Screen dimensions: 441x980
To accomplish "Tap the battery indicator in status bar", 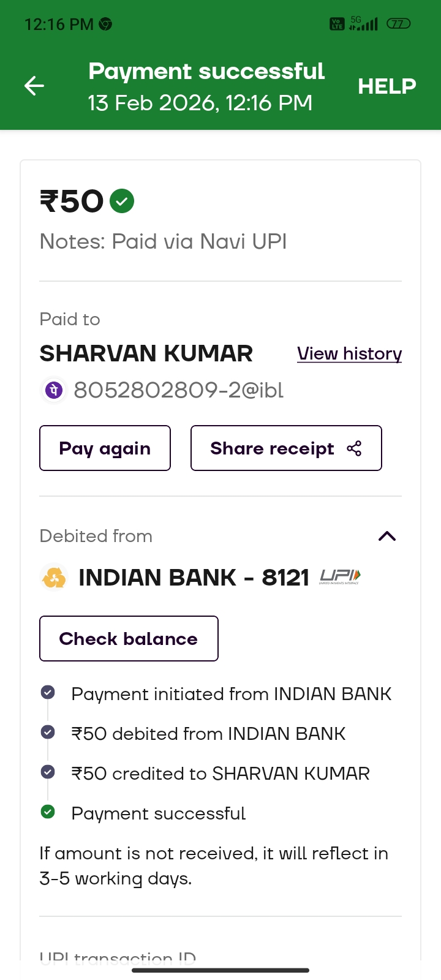I will pos(398,24).
